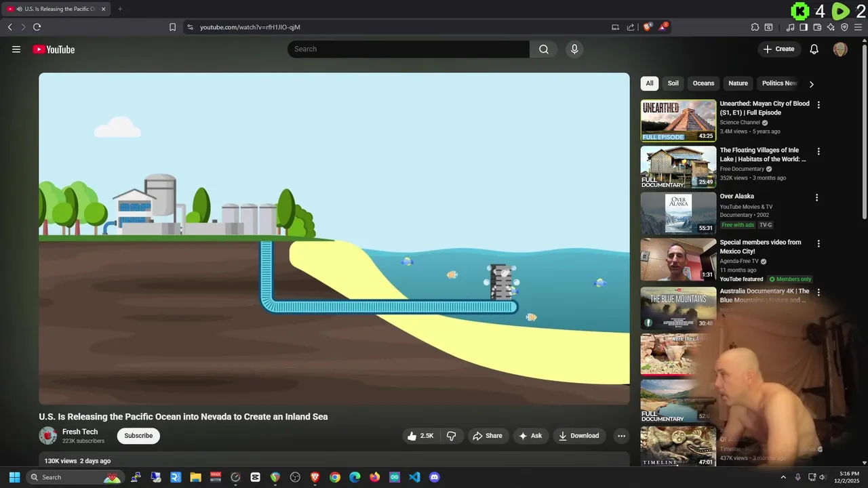Bookmark this page icon in address bar
Viewport: 868px width, 488px height.
tap(172, 27)
